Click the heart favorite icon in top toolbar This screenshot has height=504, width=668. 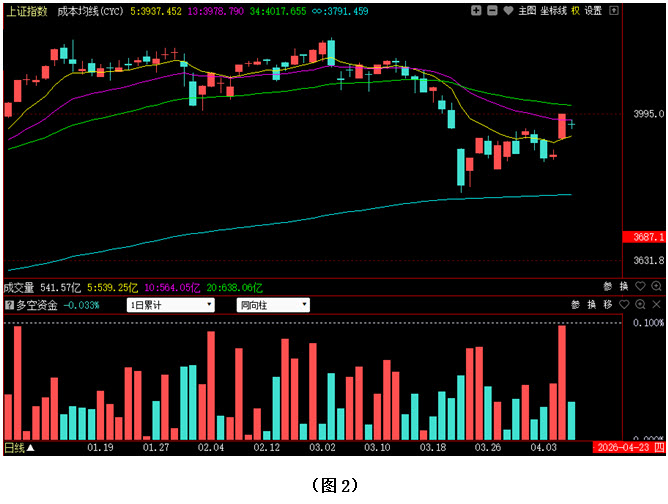point(509,11)
